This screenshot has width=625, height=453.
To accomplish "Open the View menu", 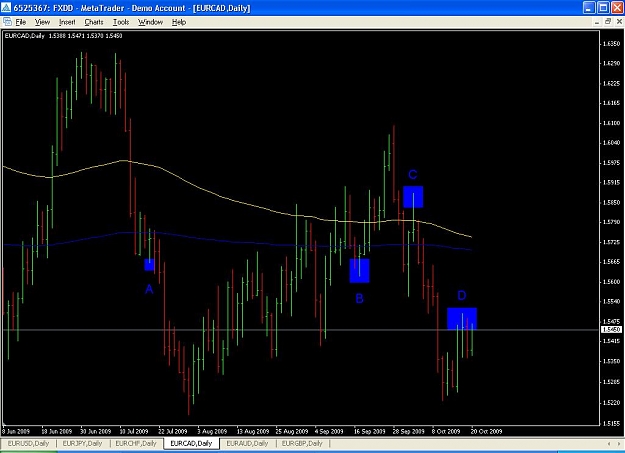I will point(42,22).
